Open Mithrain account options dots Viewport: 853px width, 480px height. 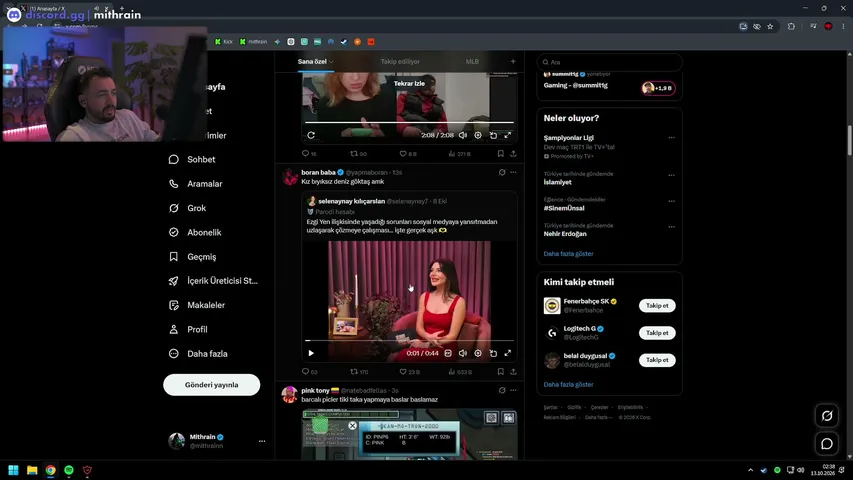(x=262, y=441)
